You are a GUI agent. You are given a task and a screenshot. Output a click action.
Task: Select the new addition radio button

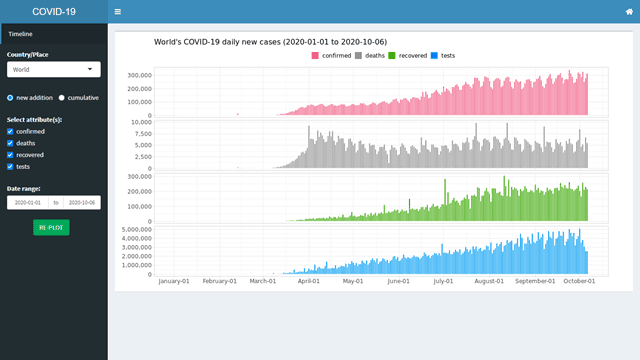(10, 98)
